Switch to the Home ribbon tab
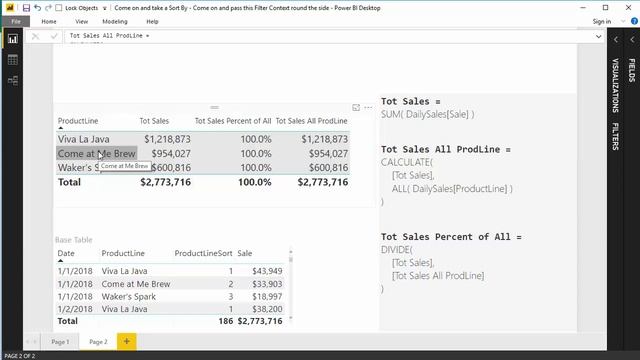Screen dimensions: 640x360 coord(49,22)
